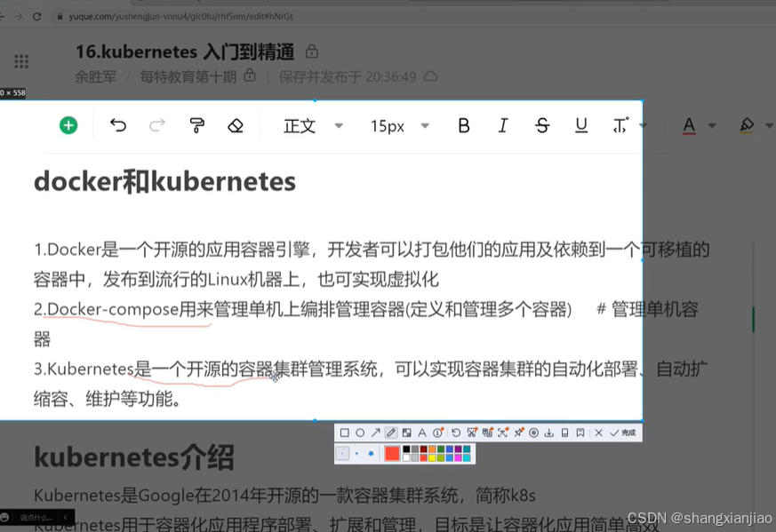Open the apps grid menu
The width and height of the screenshot is (776, 532).
point(21,61)
